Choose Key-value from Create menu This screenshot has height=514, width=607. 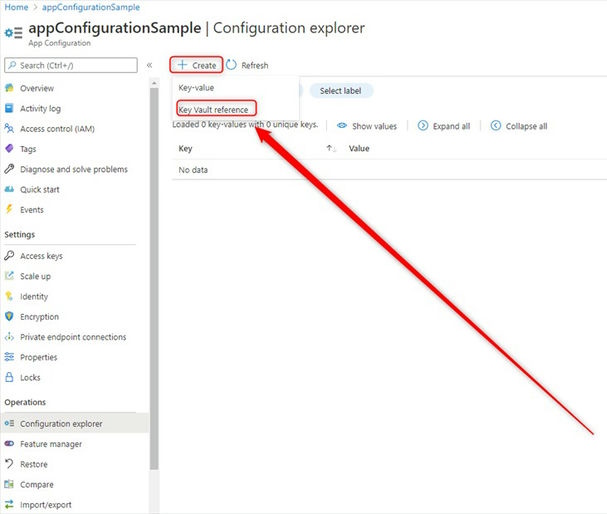(x=196, y=87)
